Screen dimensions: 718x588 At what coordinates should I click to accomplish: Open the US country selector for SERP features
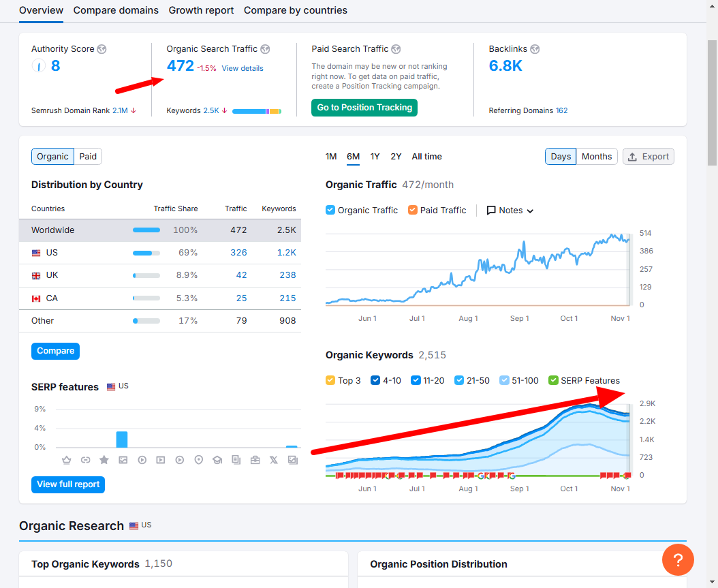pyautogui.click(x=118, y=386)
